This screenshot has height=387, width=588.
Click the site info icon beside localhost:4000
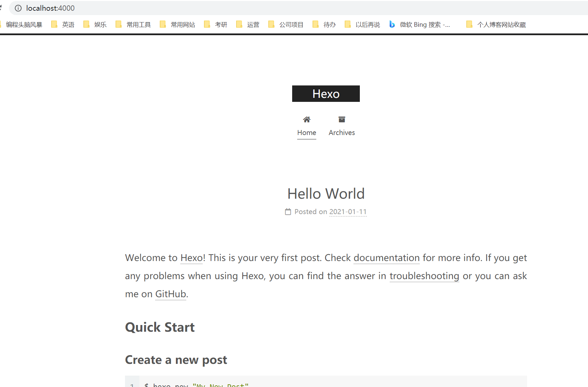pyautogui.click(x=18, y=8)
